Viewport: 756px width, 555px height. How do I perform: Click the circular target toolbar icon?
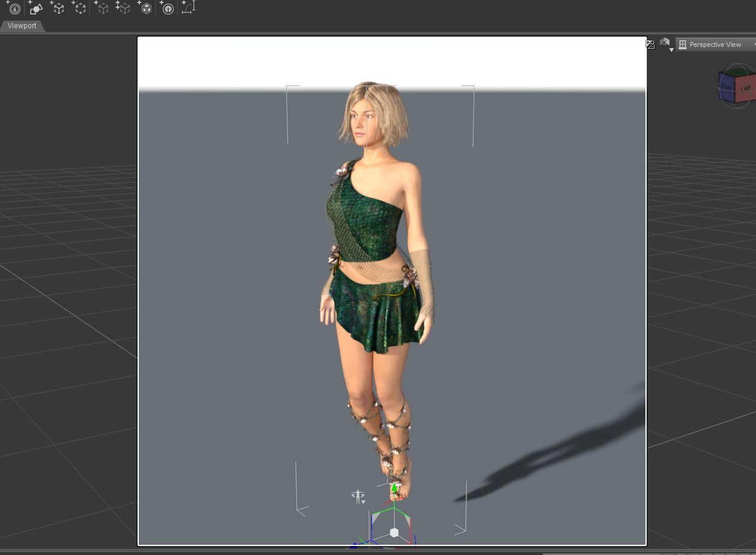[168, 8]
